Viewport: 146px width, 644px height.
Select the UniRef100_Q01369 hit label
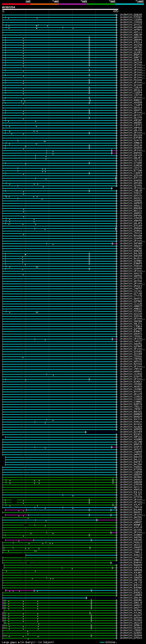tap(131, 354)
